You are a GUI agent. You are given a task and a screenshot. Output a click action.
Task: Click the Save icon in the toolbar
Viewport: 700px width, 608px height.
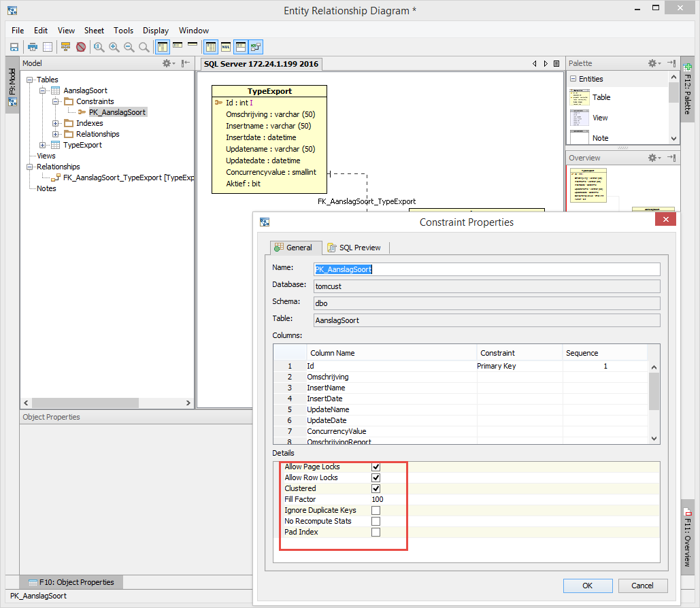click(x=14, y=47)
